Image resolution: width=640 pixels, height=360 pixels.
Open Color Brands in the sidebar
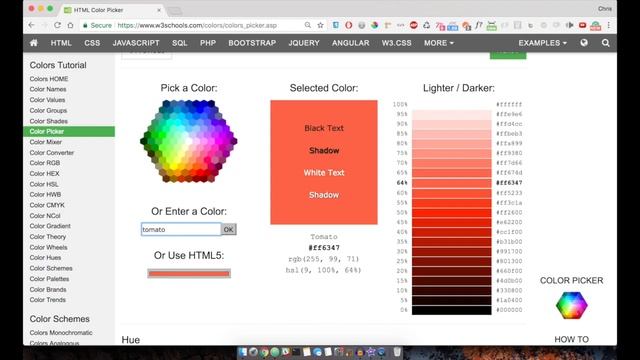[48, 289]
